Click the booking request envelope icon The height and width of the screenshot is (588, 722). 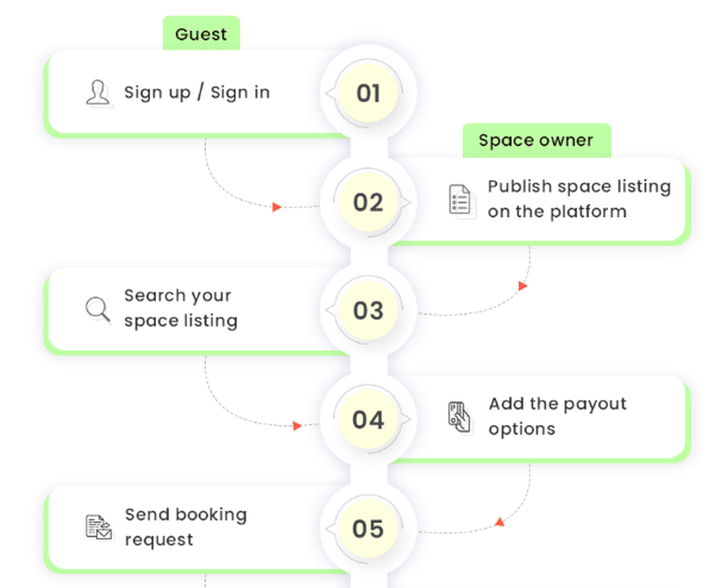(x=99, y=527)
